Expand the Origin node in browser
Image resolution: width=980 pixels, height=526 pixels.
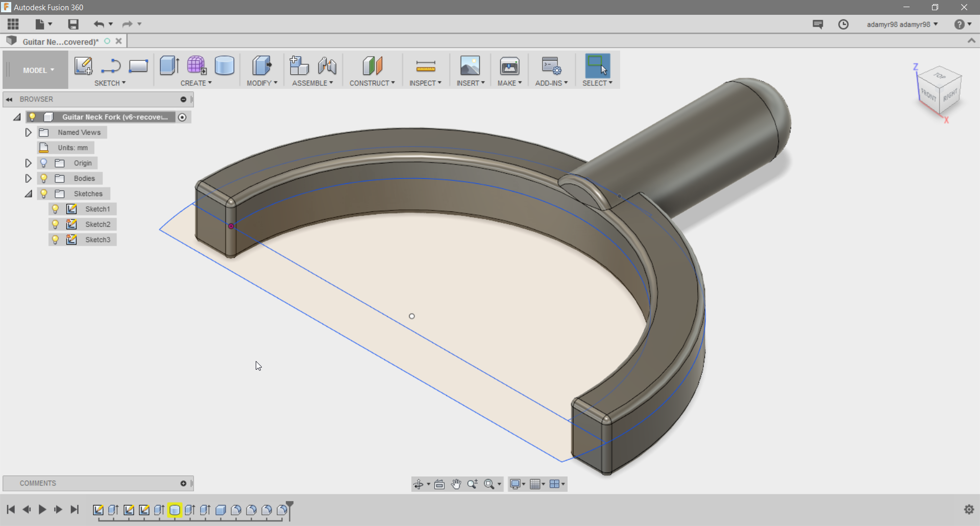coord(28,163)
